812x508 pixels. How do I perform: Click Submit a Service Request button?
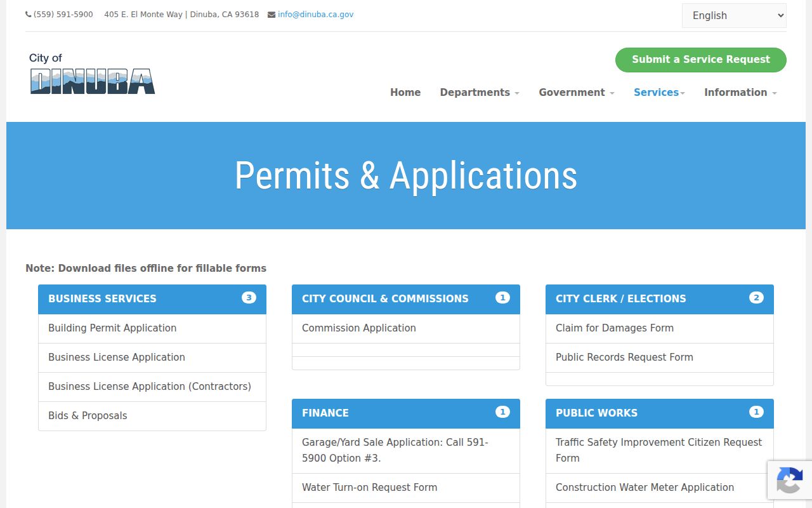tap(701, 60)
